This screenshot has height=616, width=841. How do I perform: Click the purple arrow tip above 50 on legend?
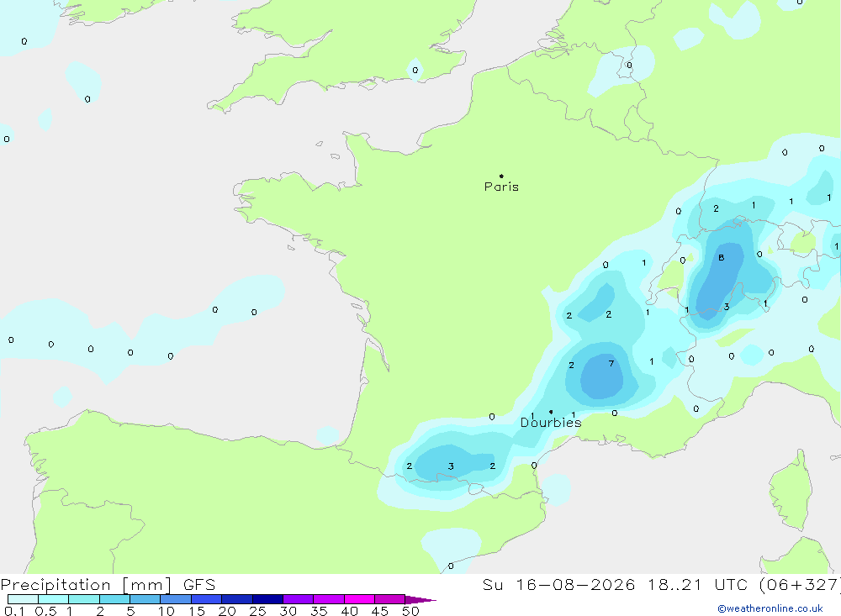420,600
